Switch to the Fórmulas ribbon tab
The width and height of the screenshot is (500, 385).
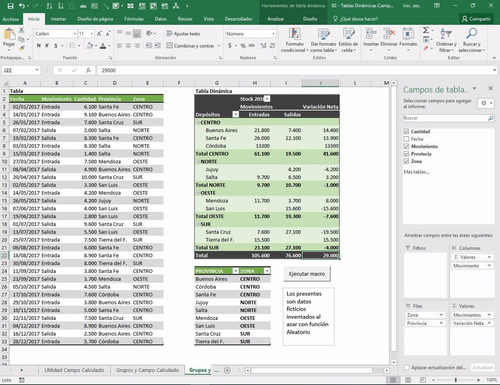coord(134,19)
